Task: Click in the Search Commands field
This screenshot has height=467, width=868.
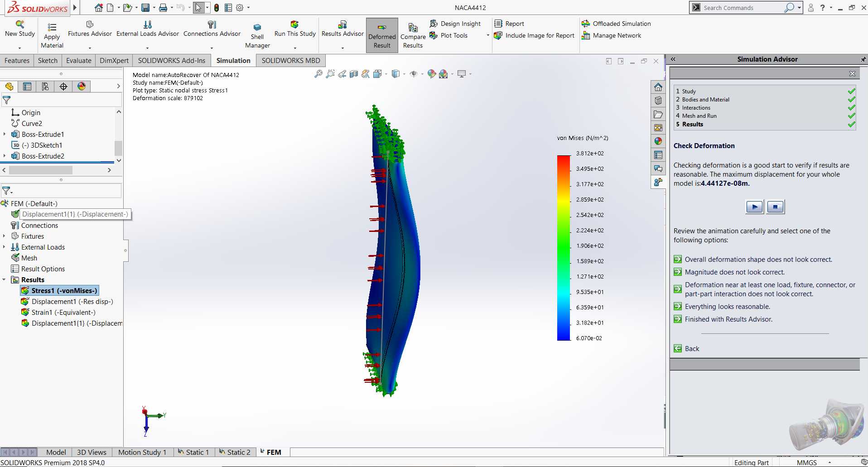Action: click(742, 8)
